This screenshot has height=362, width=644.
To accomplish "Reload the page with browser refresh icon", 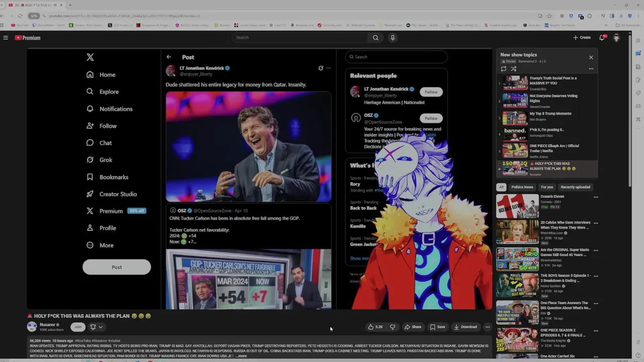I will [20, 16].
